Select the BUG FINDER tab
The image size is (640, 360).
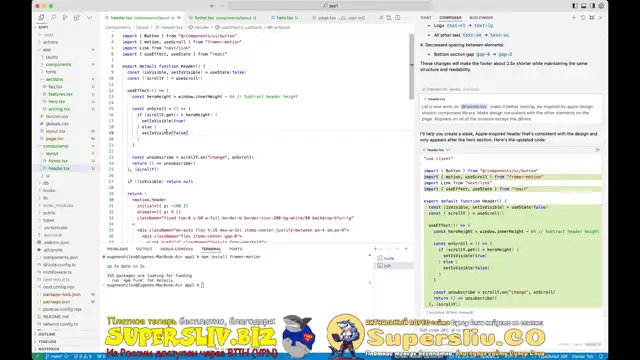[481, 18]
